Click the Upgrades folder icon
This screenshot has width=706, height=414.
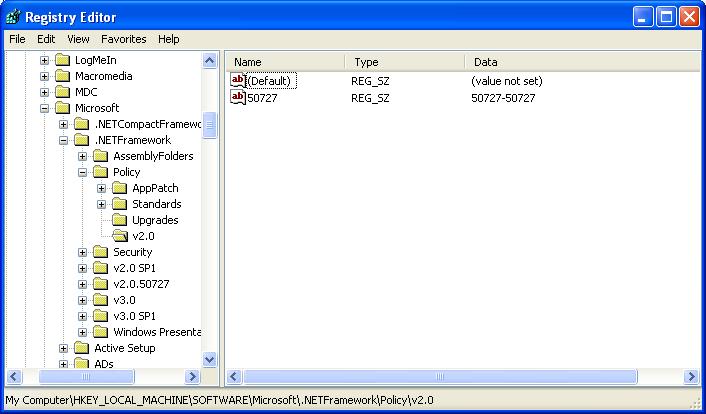coord(119,220)
